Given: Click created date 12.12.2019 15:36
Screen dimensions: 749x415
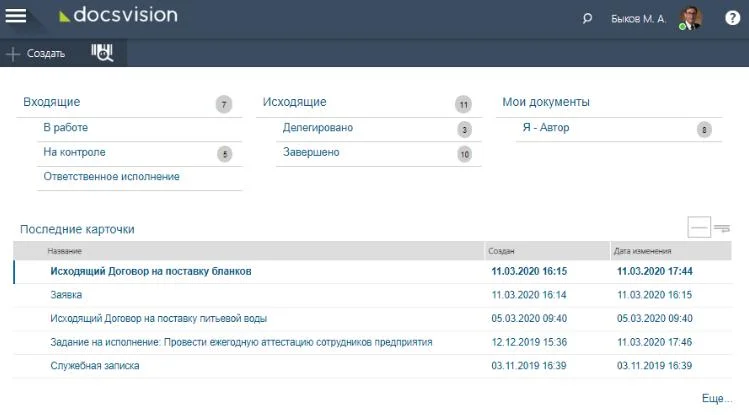Looking at the screenshot, I should click(529, 342).
